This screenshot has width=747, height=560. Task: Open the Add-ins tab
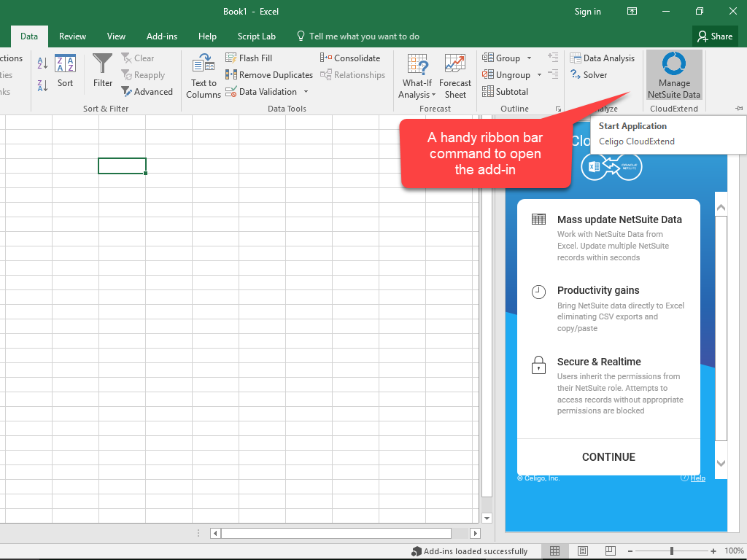click(x=162, y=36)
